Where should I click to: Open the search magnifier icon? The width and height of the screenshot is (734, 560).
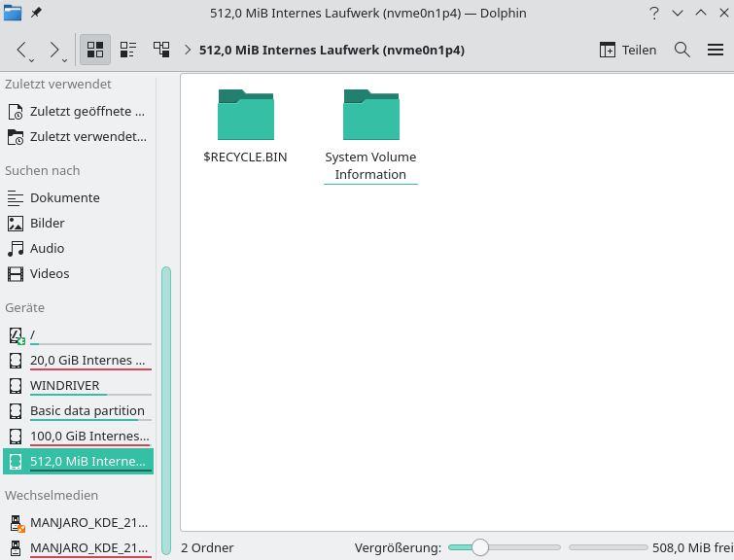pos(682,50)
